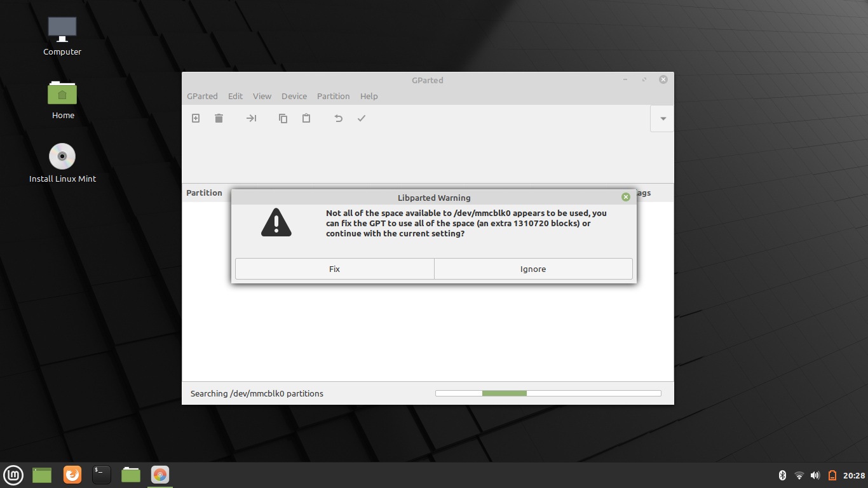Open the 20:28 clock calendar
868x488 pixels.
pyautogui.click(x=854, y=475)
